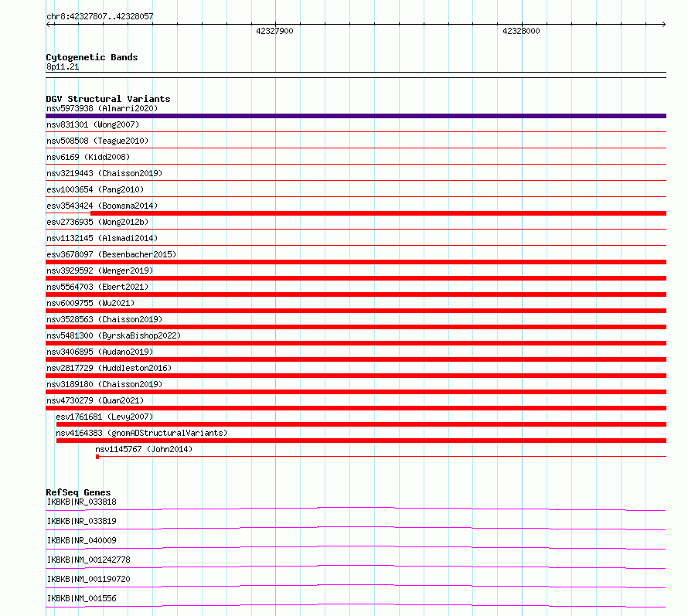This screenshot has height=616, width=688.
Task: Click nsv3189180 (Chaisson2019) label
Action: pyautogui.click(x=104, y=384)
